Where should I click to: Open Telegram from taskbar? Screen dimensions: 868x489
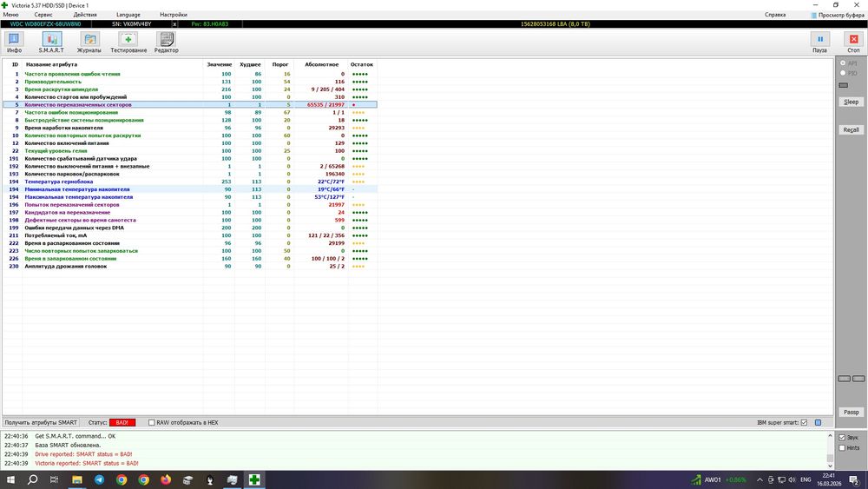[x=99, y=479]
